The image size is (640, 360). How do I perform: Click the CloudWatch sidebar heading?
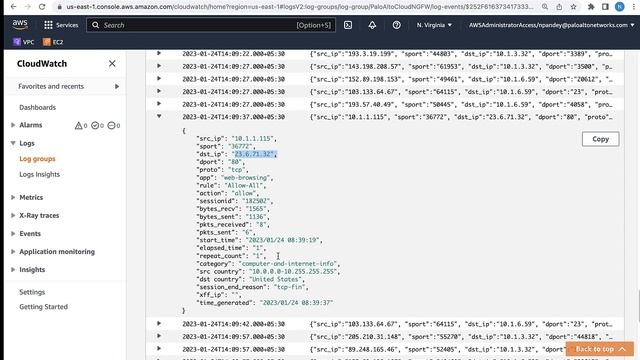[42, 64]
